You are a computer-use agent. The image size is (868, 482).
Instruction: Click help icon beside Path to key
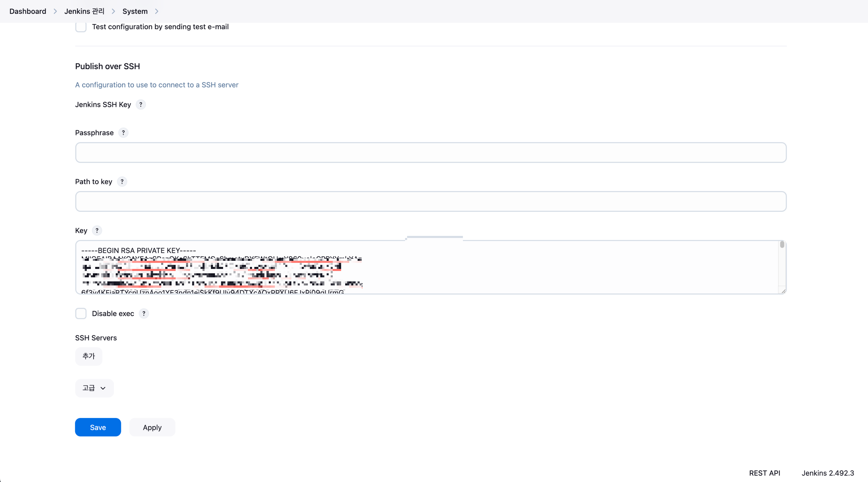click(122, 182)
